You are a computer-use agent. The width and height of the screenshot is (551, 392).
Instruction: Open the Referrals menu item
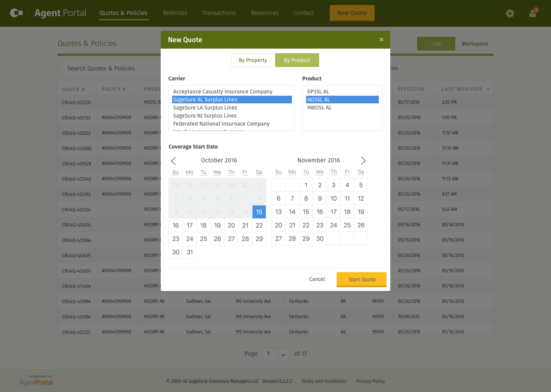(175, 13)
